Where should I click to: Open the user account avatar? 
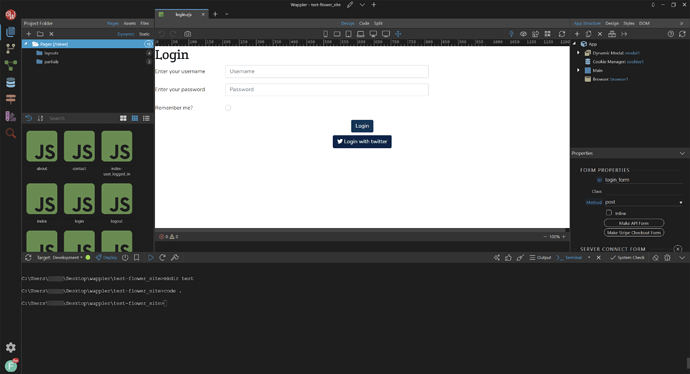point(11,366)
